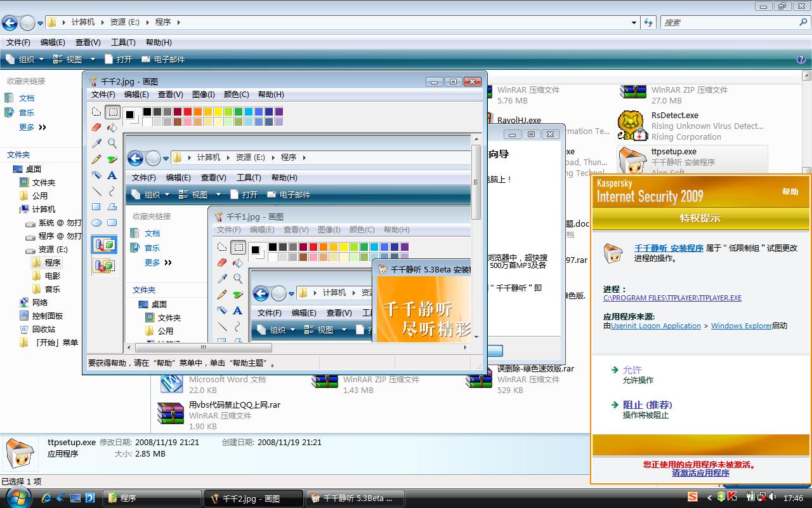Select the rectangular Select tool in 千千2.jpg Paint
The height and width of the screenshot is (508, 812).
coord(112,112)
